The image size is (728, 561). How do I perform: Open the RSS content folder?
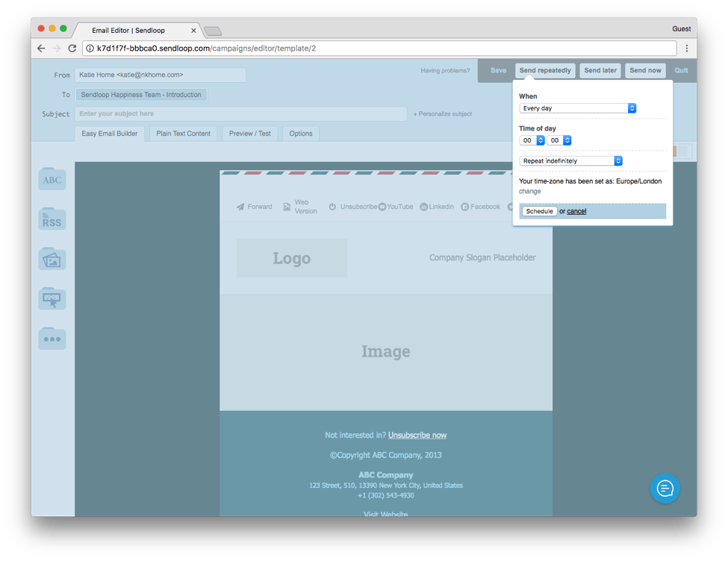(52, 219)
